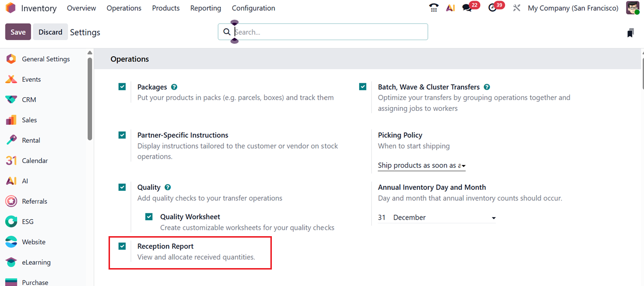Screen dimensions: 644x286
Task: Open the Configuration menu
Action: (x=253, y=8)
